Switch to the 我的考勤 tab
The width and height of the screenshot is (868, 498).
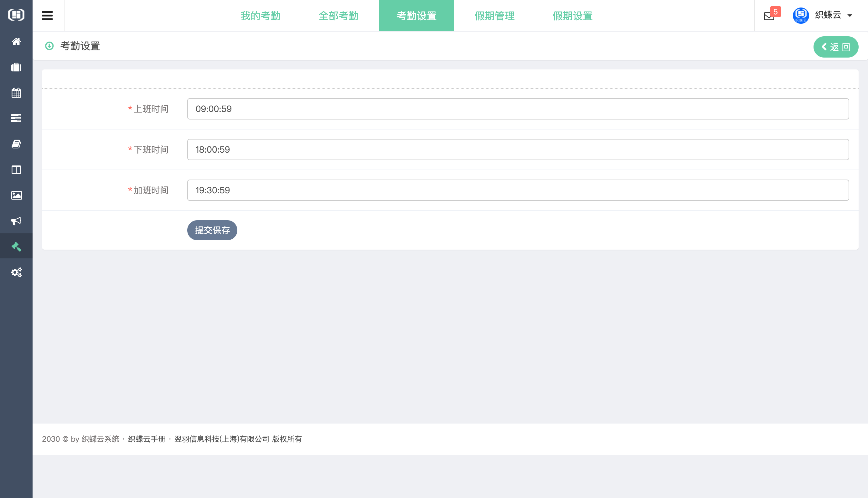tap(260, 16)
